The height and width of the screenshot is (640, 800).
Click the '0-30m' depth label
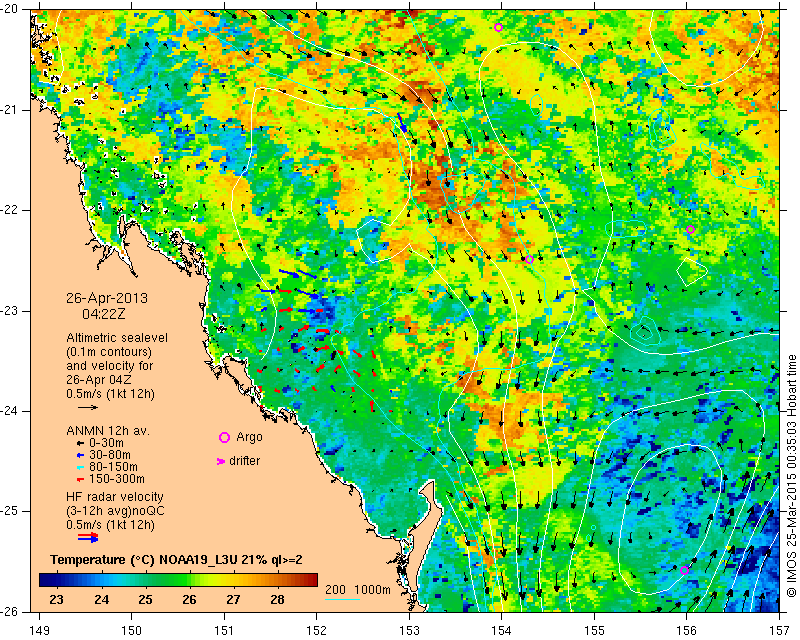pos(107,443)
